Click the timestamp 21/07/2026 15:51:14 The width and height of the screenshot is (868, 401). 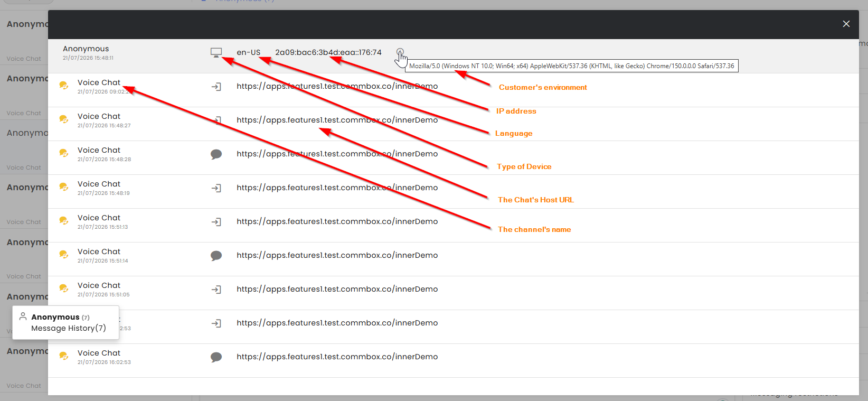[x=103, y=261]
